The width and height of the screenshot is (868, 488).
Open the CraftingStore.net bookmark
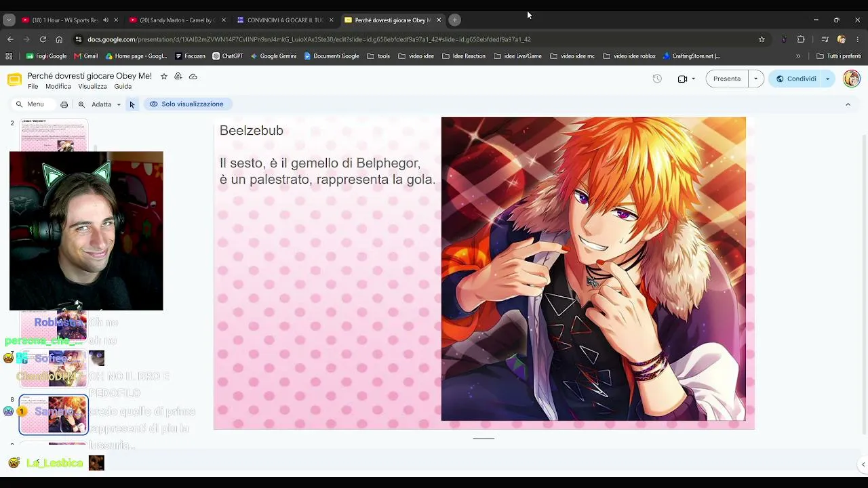[x=692, y=56]
